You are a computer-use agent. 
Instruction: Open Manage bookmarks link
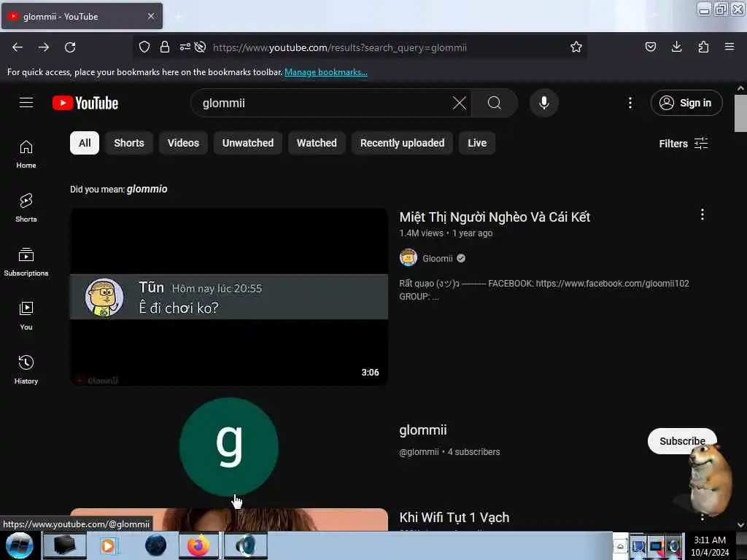click(326, 72)
